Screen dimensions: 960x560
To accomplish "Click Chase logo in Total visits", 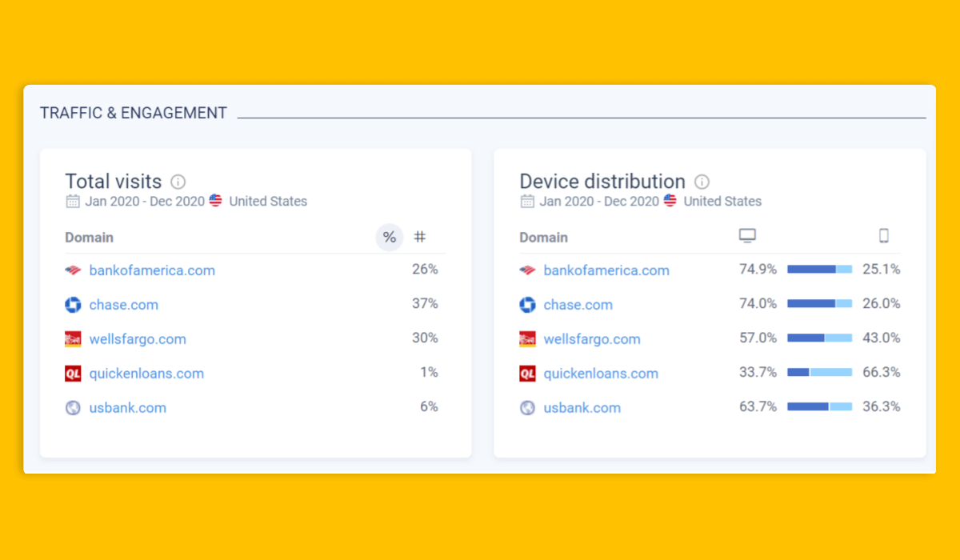I will [73, 305].
